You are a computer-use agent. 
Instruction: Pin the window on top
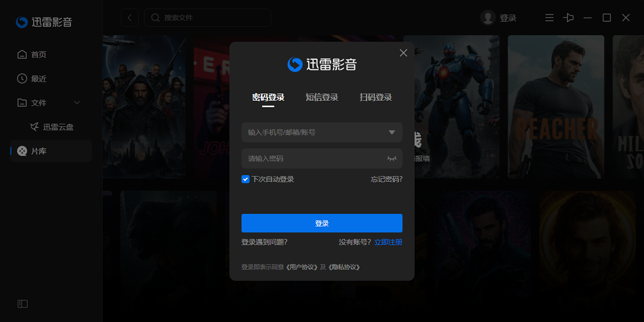[568, 18]
